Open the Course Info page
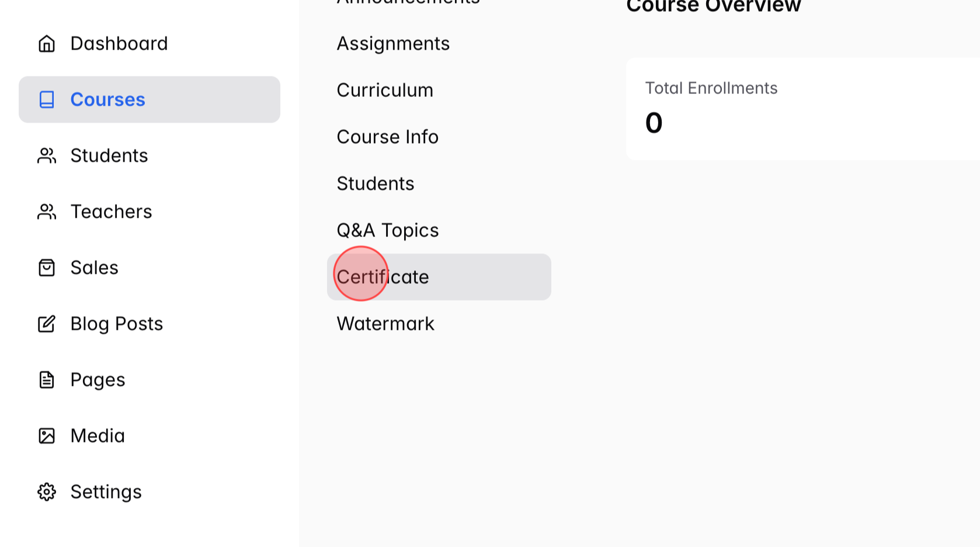 tap(387, 137)
